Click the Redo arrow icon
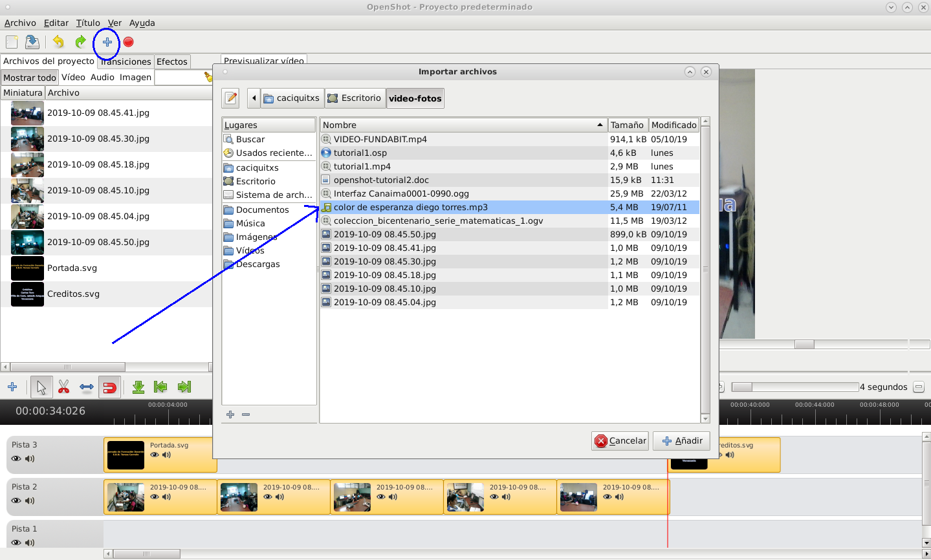This screenshot has width=931, height=560. click(x=80, y=42)
